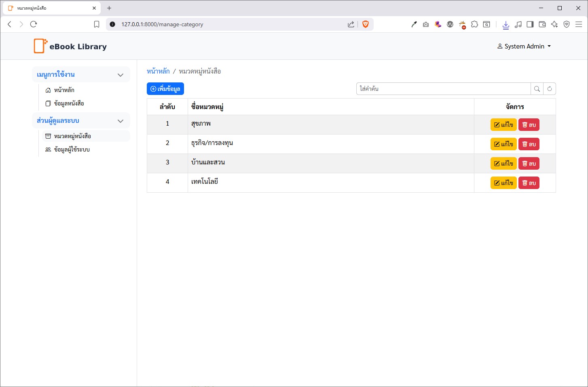
Task: Go to หมวดหมู่หนังสือ sidebar item
Action: click(x=72, y=136)
